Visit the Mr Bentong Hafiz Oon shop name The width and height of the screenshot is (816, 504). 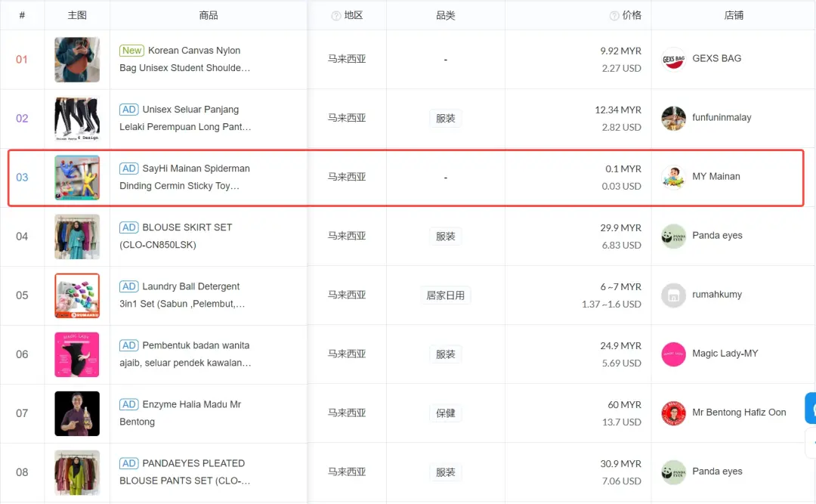739,413
